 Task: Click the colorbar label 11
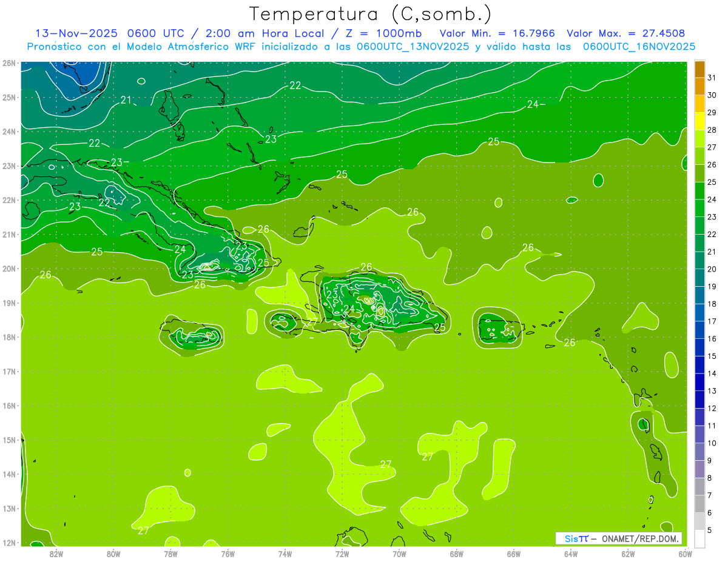coord(712,426)
